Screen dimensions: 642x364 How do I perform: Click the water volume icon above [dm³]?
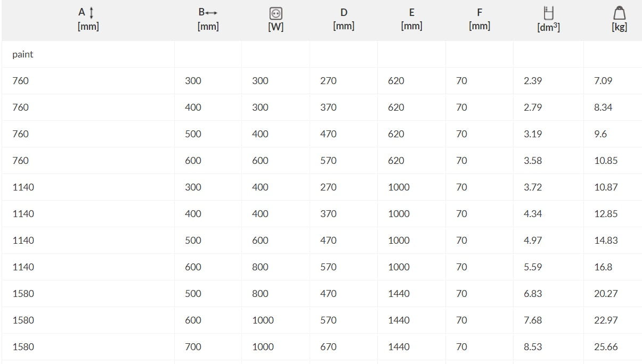click(548, 13)
